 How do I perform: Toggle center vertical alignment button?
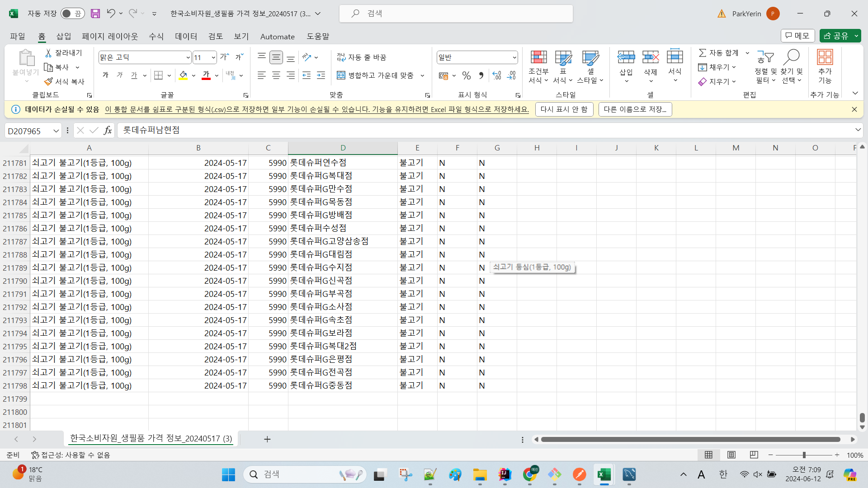pos(276,57)
